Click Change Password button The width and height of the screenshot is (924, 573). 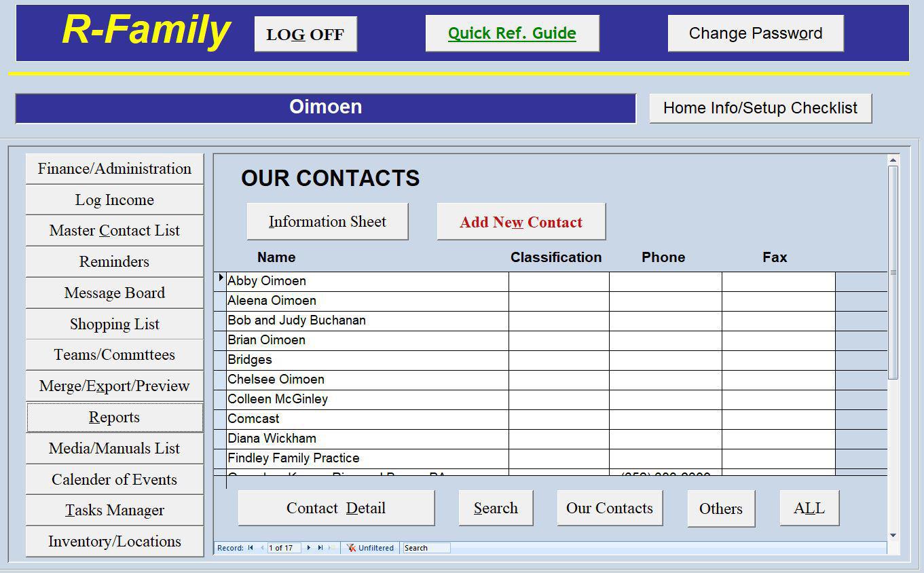point(755,33)
